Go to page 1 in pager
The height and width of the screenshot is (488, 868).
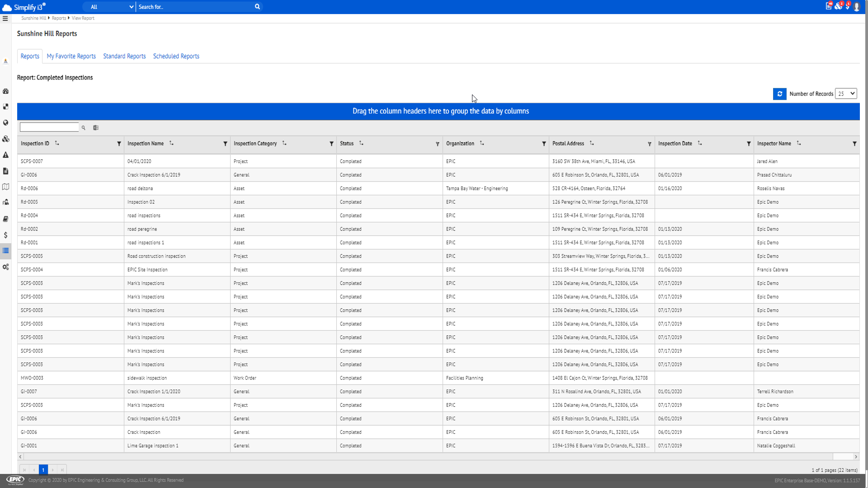point(43,470)
